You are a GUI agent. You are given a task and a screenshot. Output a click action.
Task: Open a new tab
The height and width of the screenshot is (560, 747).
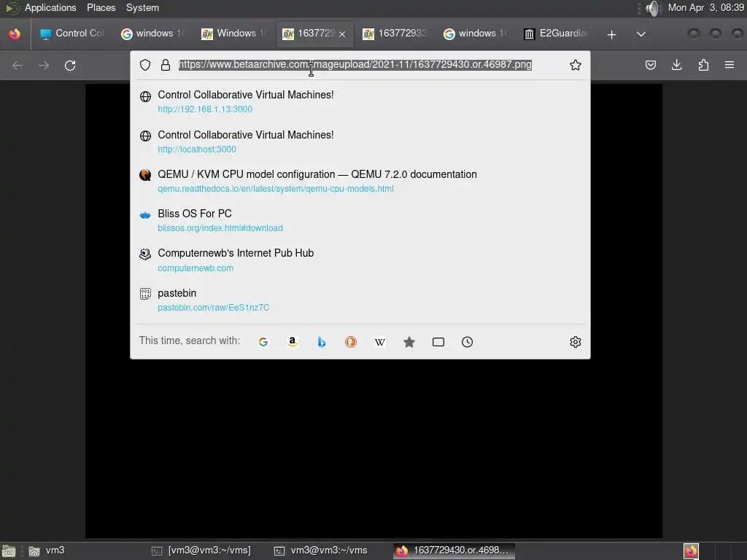[612, 34]
